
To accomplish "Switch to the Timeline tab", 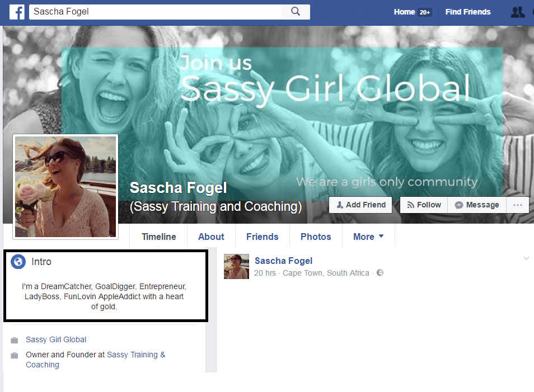I will (x=159, y=237).
